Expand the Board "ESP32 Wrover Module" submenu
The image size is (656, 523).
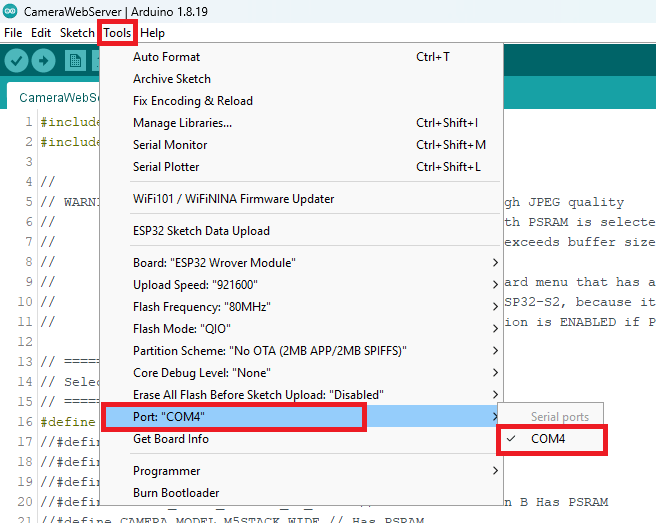point(215,263)
